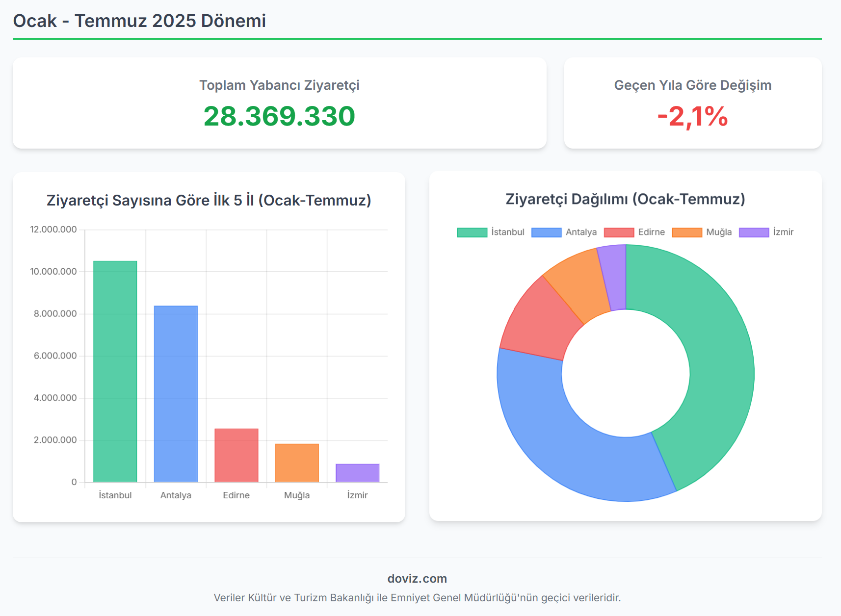Click the purple İzmir legend swatch

coord(754,232)
